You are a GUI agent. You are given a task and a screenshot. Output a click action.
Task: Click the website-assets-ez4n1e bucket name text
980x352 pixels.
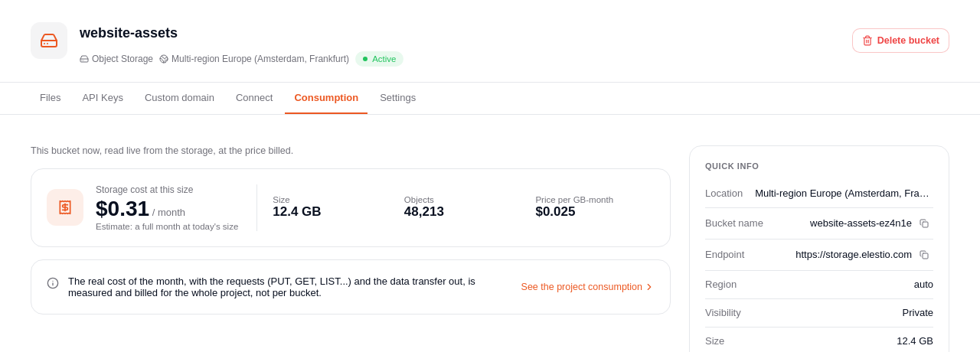tap(861, 223)
